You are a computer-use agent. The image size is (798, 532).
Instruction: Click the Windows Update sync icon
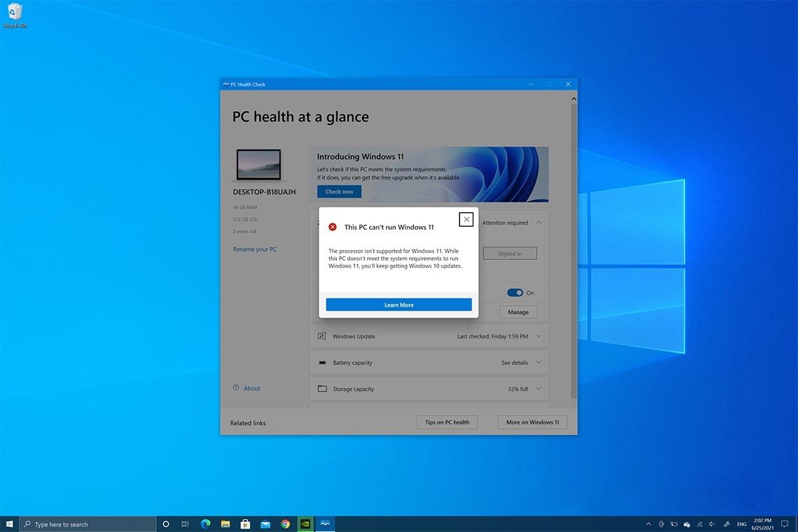(322, 336)
